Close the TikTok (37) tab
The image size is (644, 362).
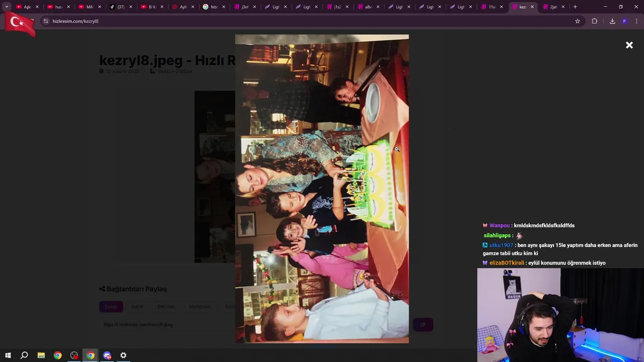pos(131,7)
